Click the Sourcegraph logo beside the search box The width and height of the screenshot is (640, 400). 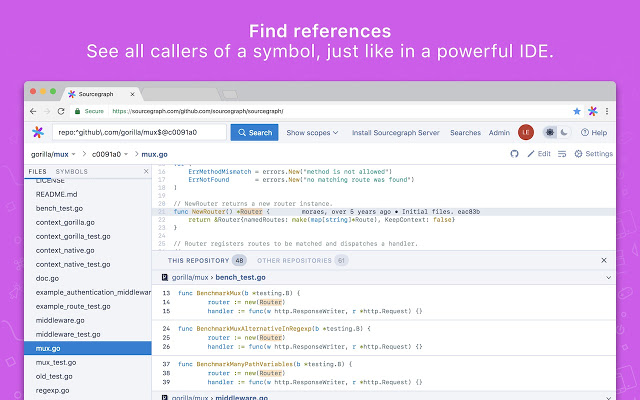click(38, 132)
